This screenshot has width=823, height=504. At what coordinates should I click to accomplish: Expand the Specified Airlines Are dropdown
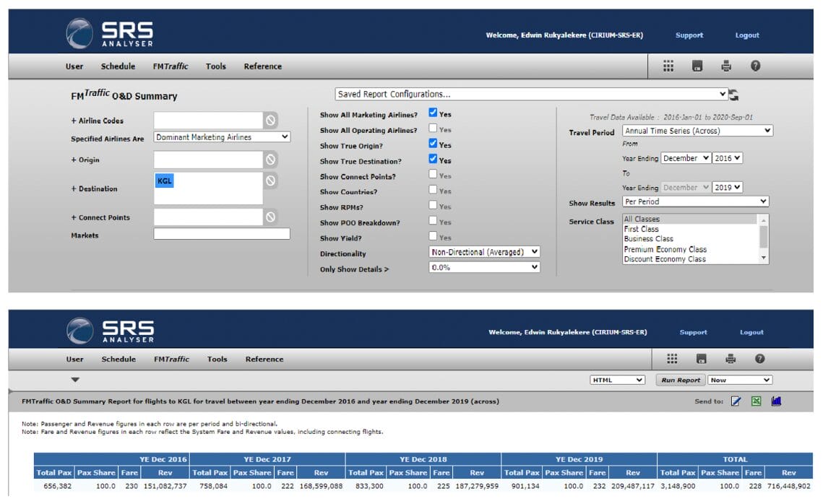[222, 137]
